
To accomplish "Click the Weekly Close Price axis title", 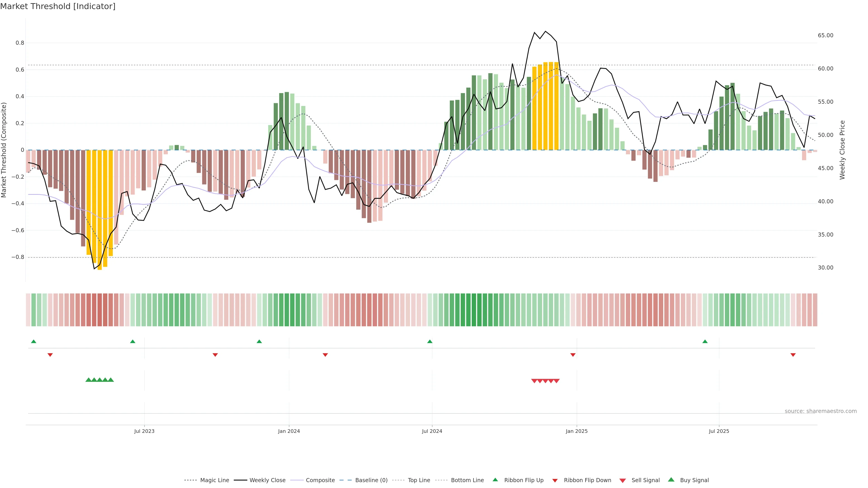I will tap(842, 150).
